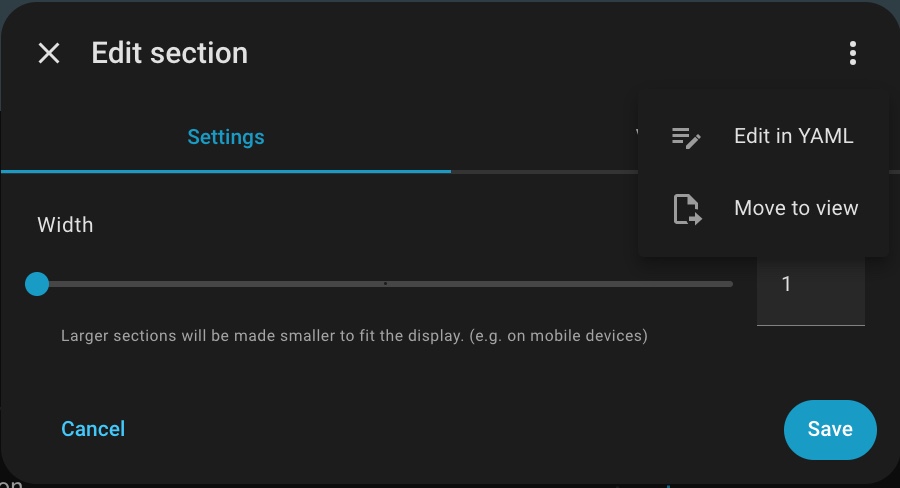Screen dimensions: 900x488
Task: Save the section settings
Action: pyautogui.click(x=830, y=430)
